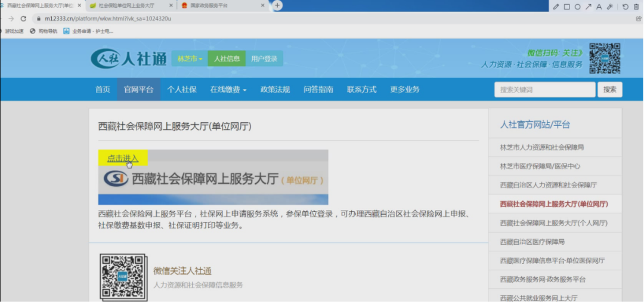This screenshot has width=644, height=302.
Task: Select the text 'A' annotation tool
Action: [x=599, y=7]
